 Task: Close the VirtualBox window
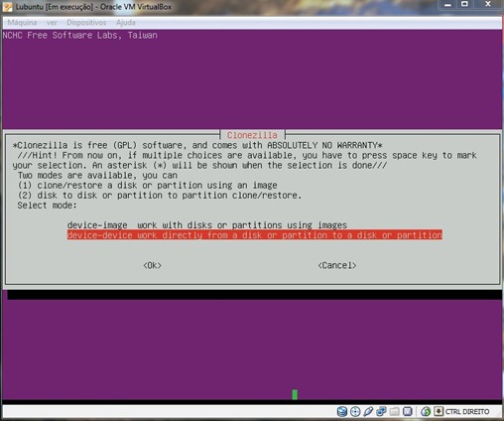[x=488, y=4]
